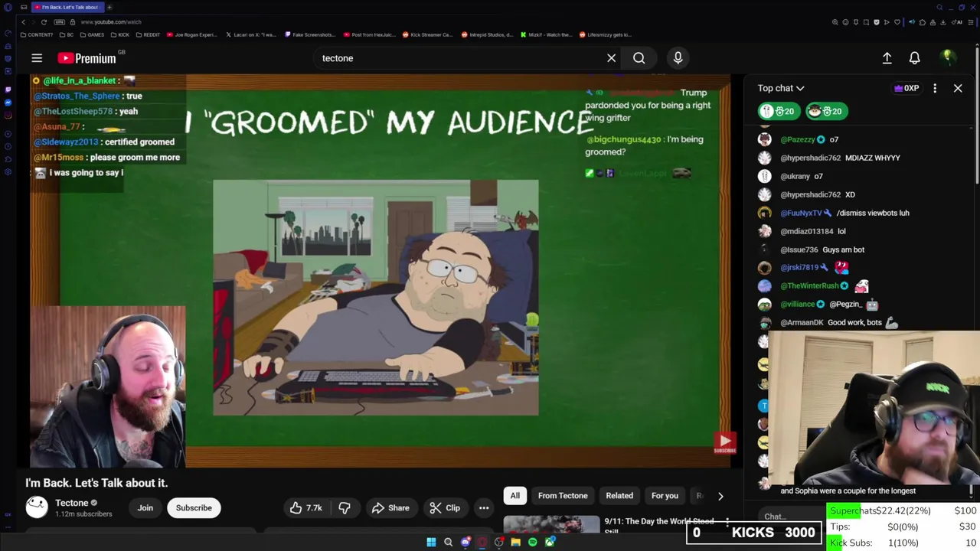
Task: Share the video
Action: pyautogui.click(x=390, y=508)
